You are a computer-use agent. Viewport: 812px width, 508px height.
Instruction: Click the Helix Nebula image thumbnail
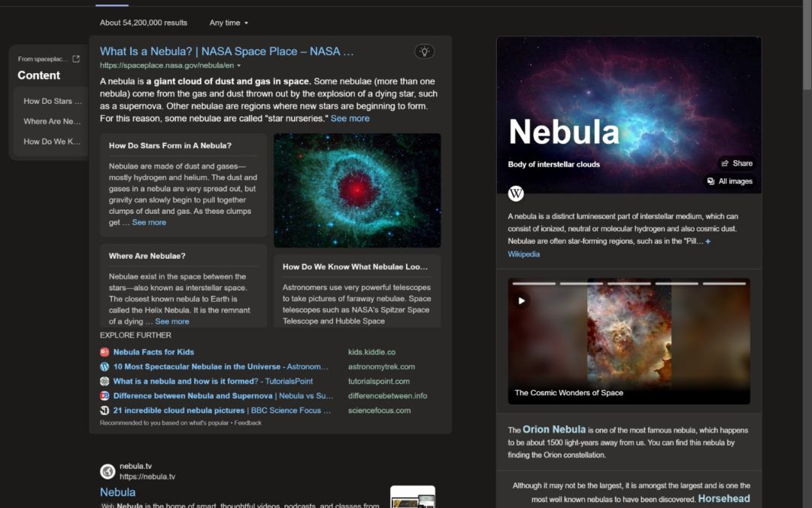coord(357,190)
